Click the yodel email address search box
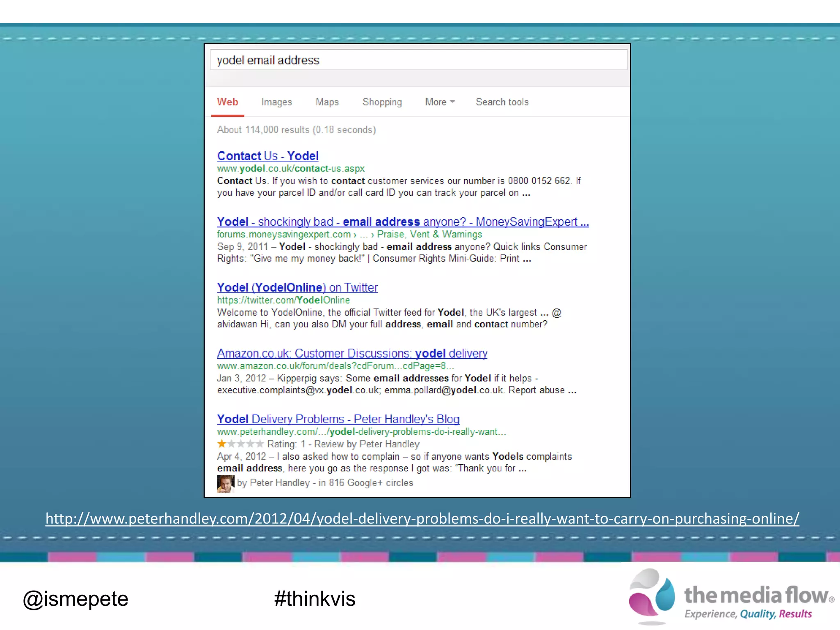 pos(418,60)
